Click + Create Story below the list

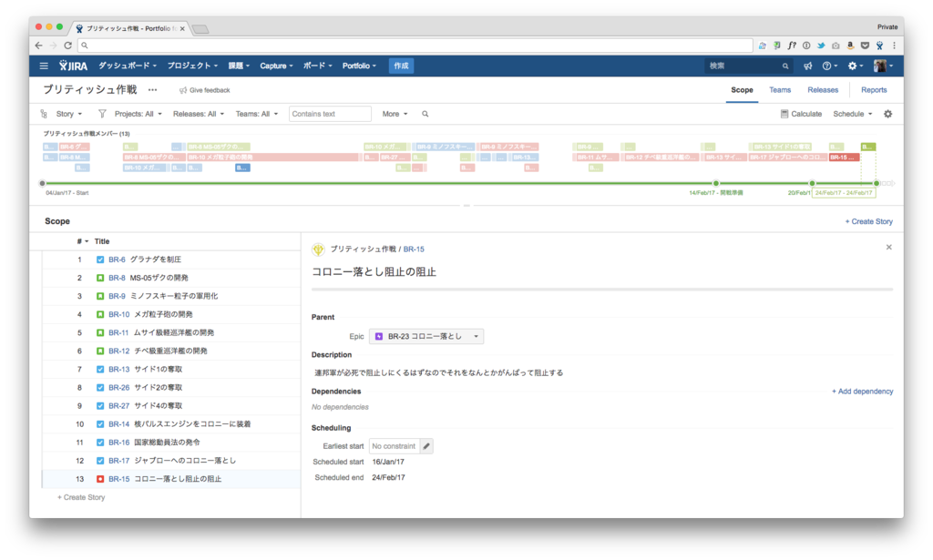tap(81, 497)
